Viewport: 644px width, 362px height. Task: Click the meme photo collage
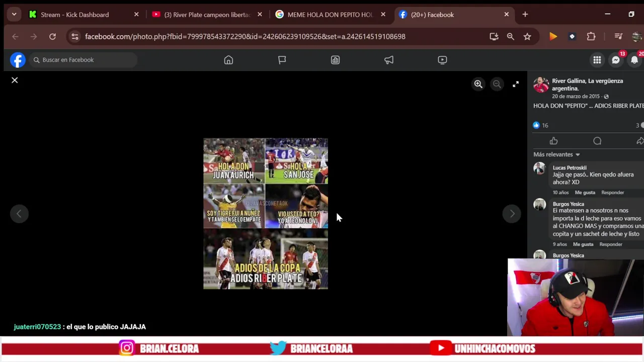coord(266,214)
